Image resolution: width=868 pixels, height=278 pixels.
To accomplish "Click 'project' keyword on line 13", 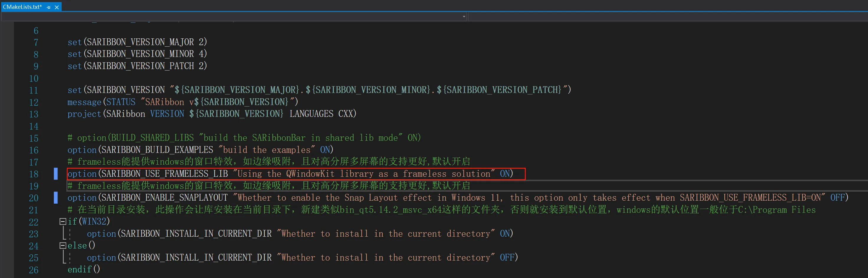I will coord(84,114).
